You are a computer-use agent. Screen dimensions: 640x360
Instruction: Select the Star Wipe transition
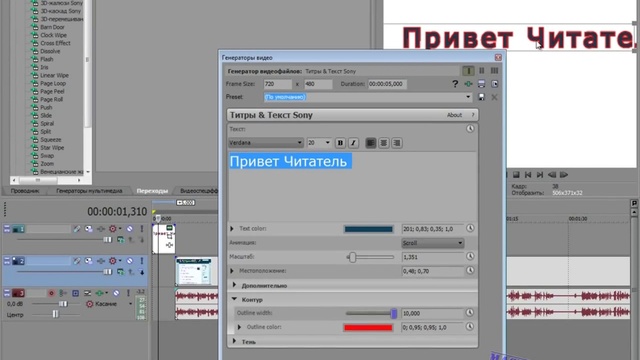[52, 148]
